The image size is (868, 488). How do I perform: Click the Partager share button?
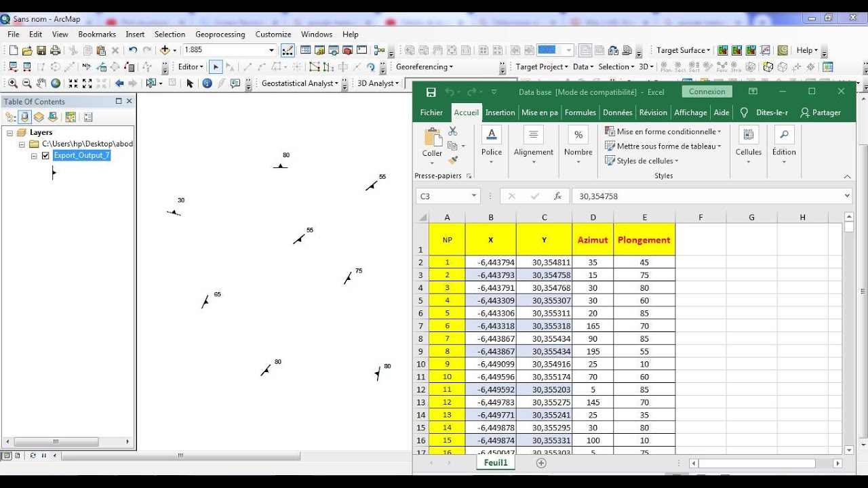(821, 113)
